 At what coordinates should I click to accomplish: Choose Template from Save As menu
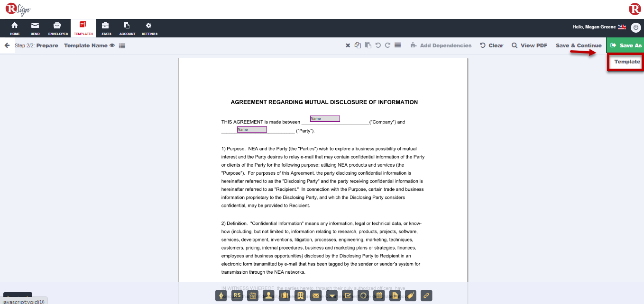coord(627,62)
